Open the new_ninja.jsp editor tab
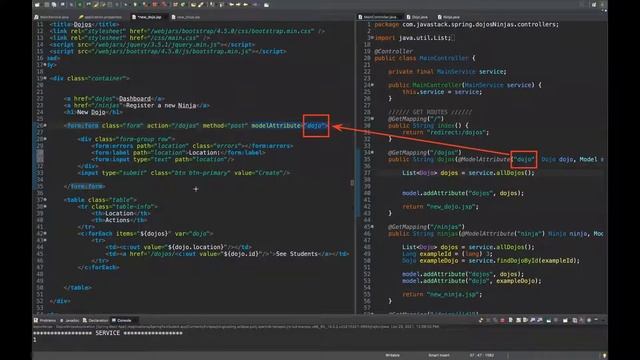This screenshot has height=360, width=640. 188,17
